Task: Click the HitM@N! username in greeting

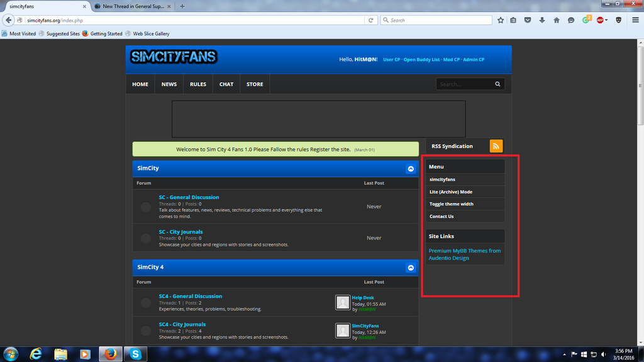Action: coord(366,60)
